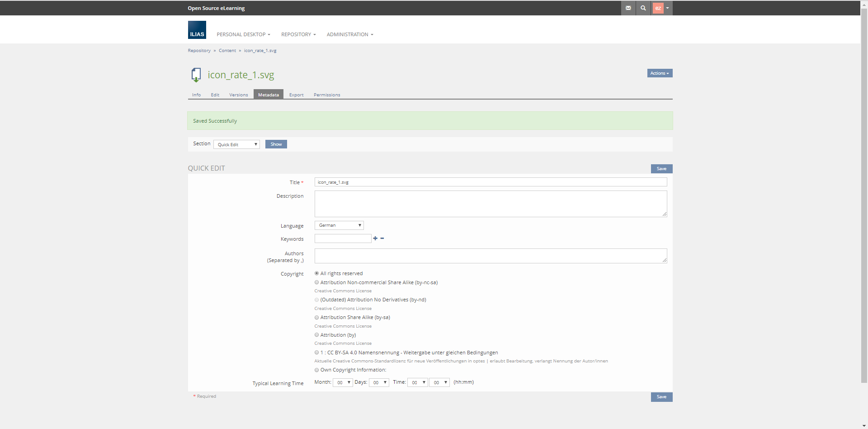Screen dimensions: 868x429
Task: Open the Month learning time dropdown
Action: [343, 383]
